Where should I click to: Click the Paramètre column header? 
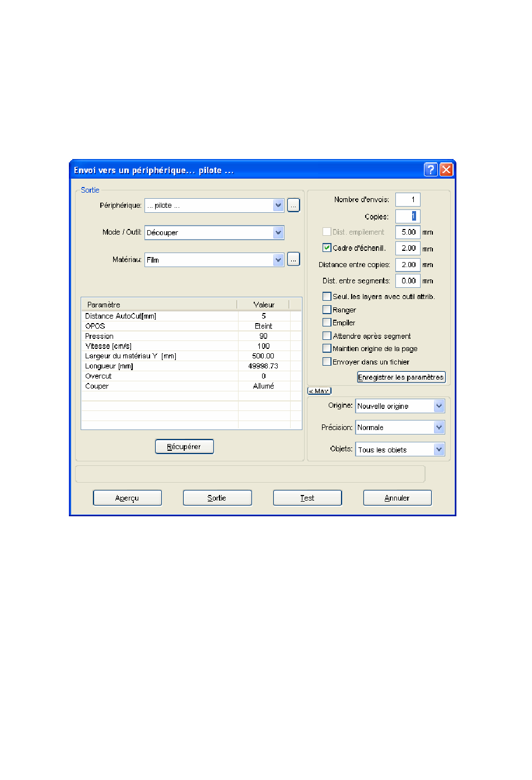[x=160, y=305]
